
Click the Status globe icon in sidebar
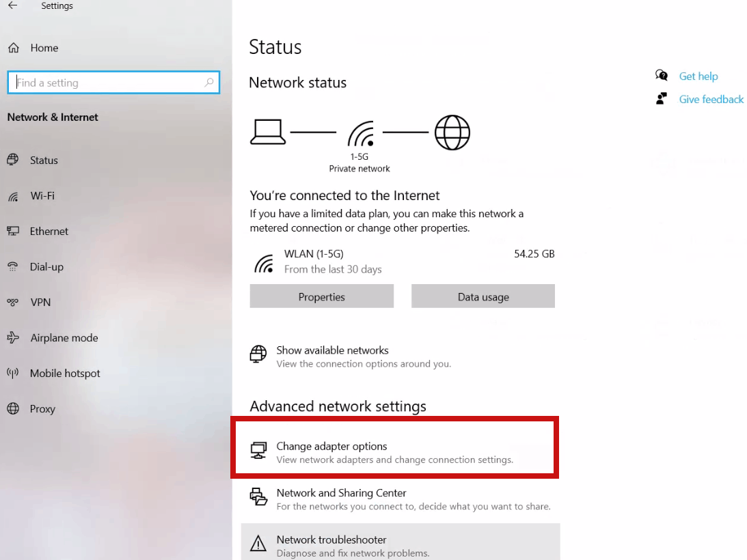[x=13, y=160]
